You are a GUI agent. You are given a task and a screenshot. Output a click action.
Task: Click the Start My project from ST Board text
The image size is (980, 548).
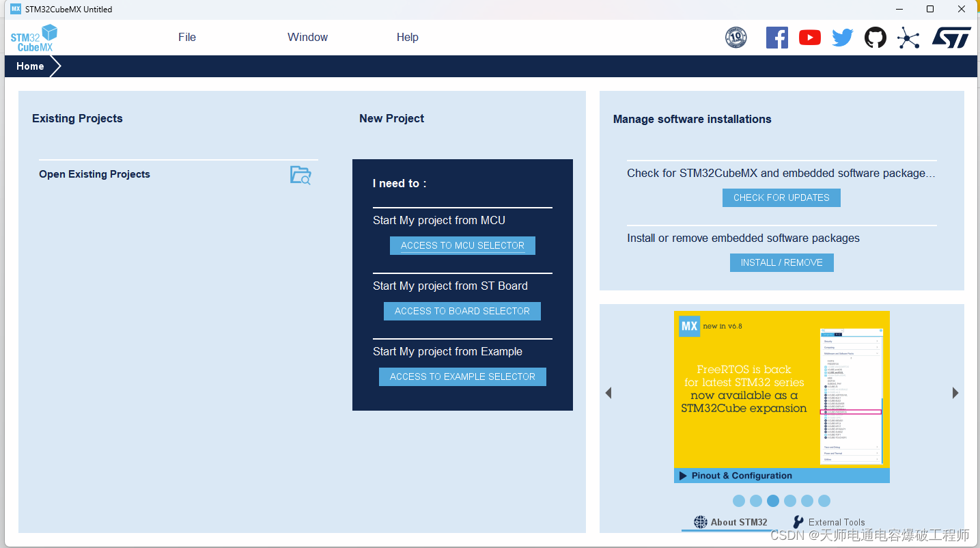coord(450,286)
